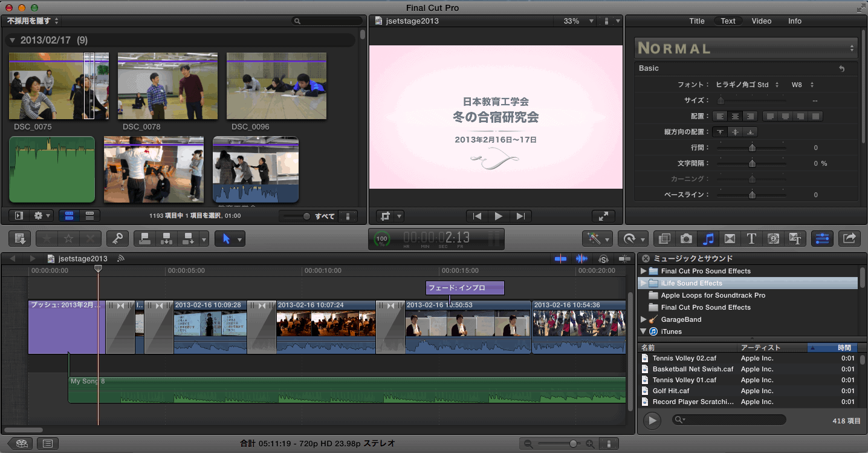
Task: Collapse the iTunes source
Action: 644,331
